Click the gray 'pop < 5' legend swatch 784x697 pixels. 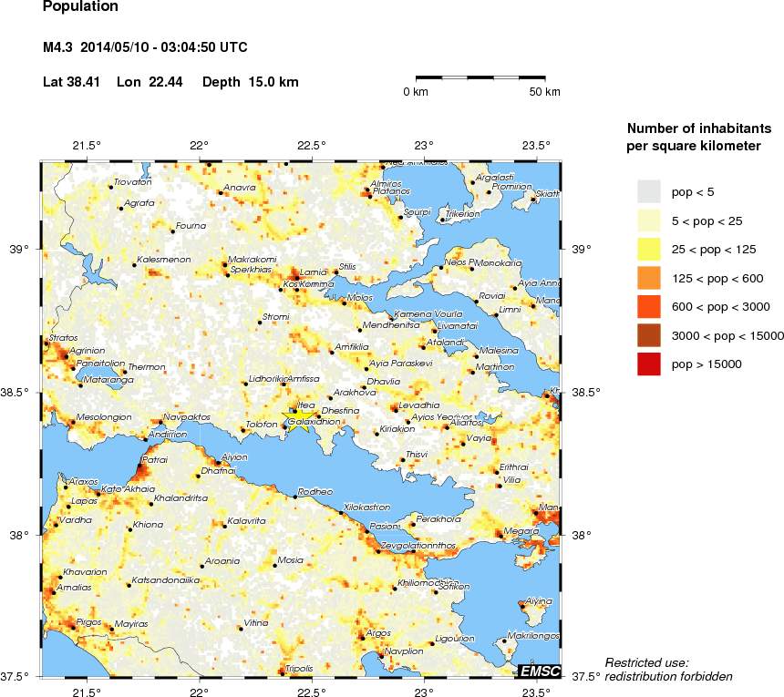(648, 192)
